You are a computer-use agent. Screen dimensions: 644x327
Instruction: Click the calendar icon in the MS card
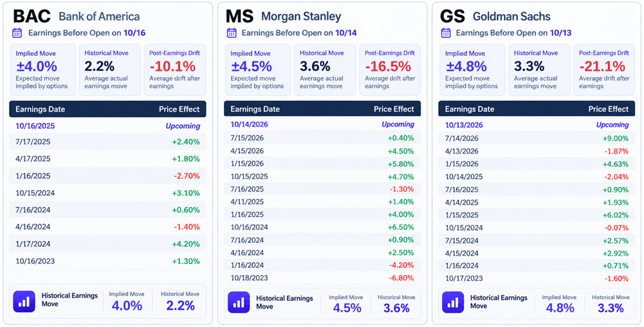coord(232,33)
